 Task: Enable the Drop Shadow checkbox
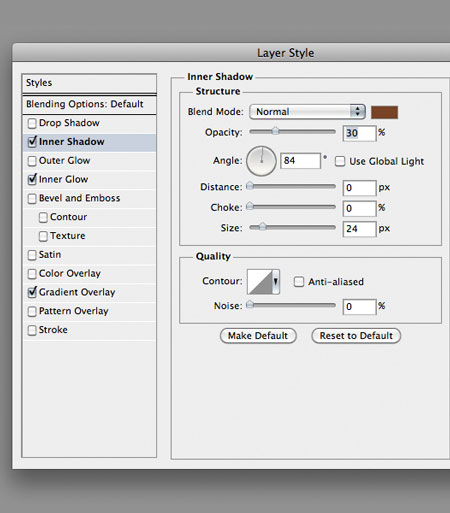coord(32,124)
